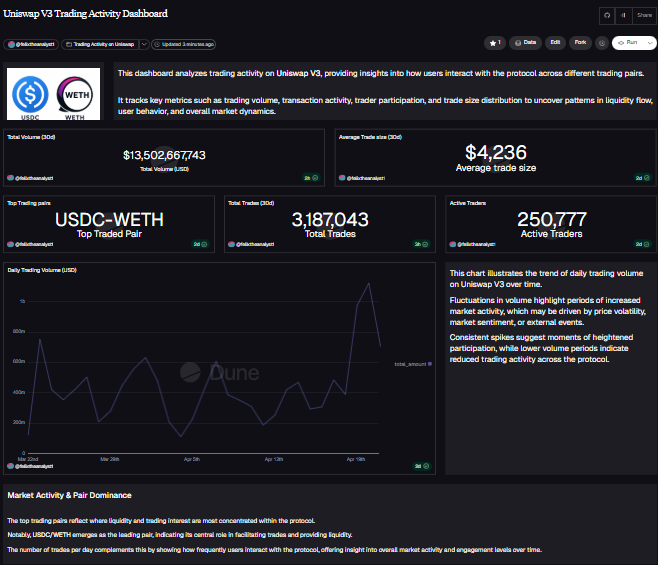Open author link in the Total Volume panel
658x565 pixels.
[x=30, y=178]
